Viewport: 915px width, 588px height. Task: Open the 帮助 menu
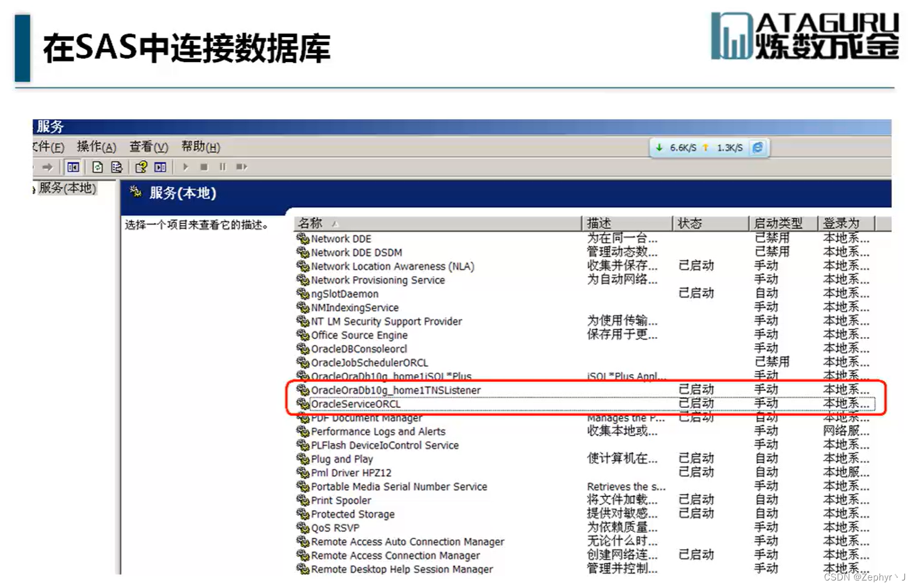(x=200, y=147)
